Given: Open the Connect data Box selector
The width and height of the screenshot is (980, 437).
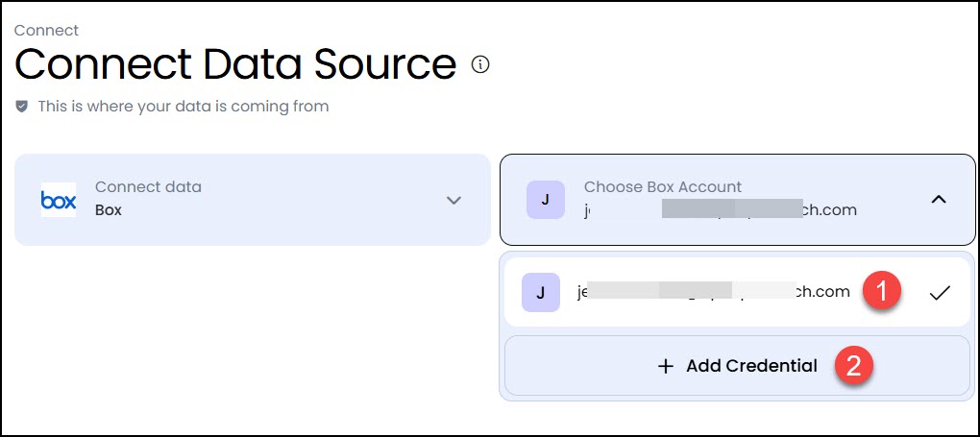Looking at the screenshot, I should click(253, 200).
